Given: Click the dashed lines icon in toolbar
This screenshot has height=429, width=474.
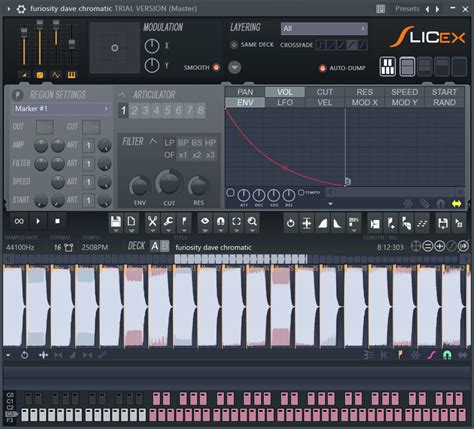Looking at the screenshot, I should tap(422, 224).
